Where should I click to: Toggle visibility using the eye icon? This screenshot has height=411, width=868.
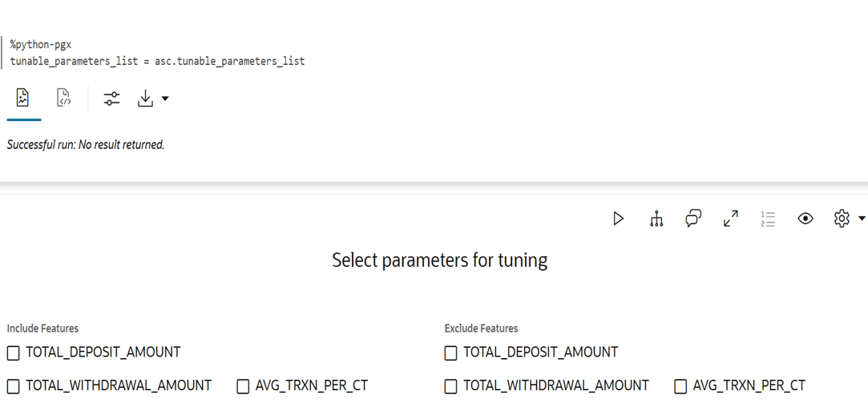click(x=805, y=219)
